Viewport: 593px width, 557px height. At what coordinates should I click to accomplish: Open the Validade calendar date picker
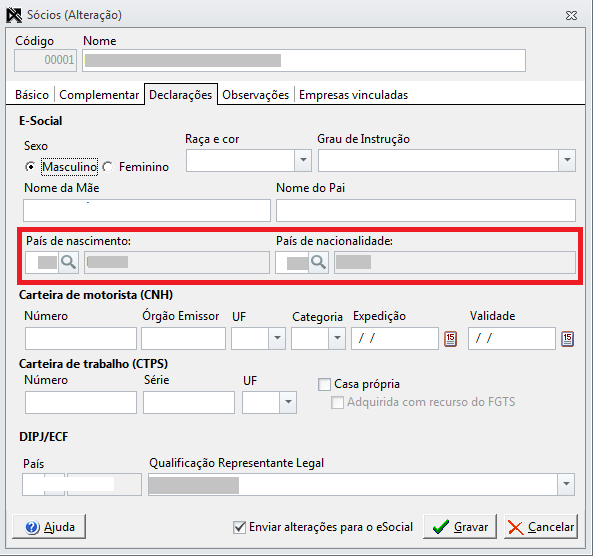(567, 338)
